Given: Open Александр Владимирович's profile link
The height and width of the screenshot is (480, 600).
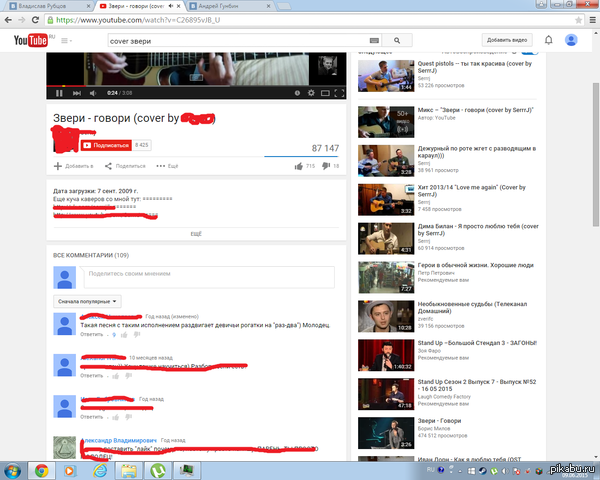Looking at the screenshot, I should (119, 440).
